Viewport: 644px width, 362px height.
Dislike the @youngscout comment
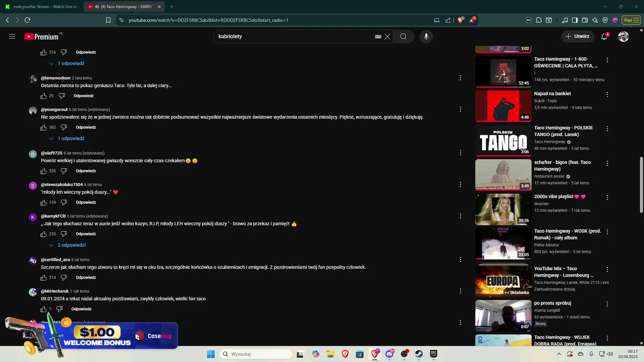point(64,128)
